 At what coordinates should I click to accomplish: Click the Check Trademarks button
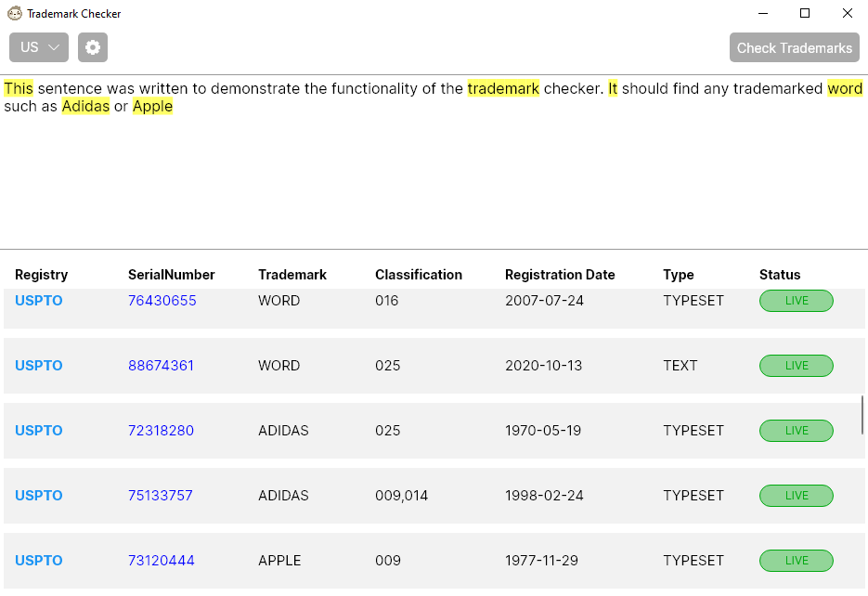pos(794,47)
